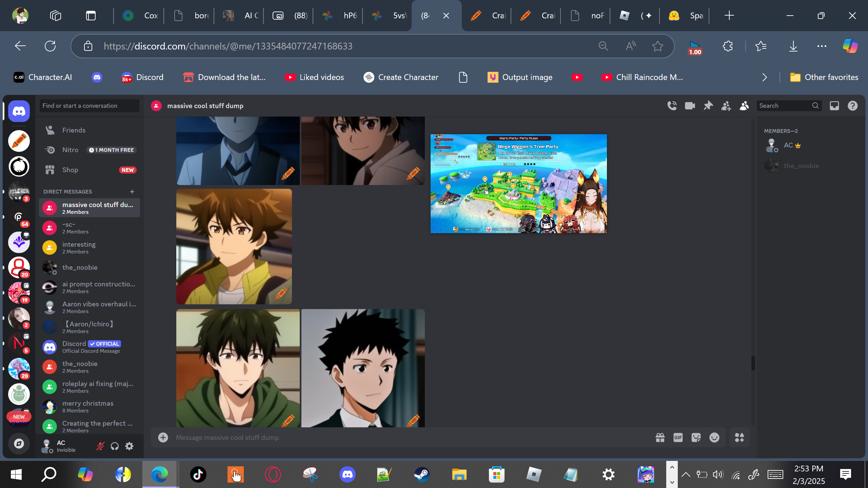
Task: Open browser extensions menu
Action: pyautogui.click(x=728, y=46)
